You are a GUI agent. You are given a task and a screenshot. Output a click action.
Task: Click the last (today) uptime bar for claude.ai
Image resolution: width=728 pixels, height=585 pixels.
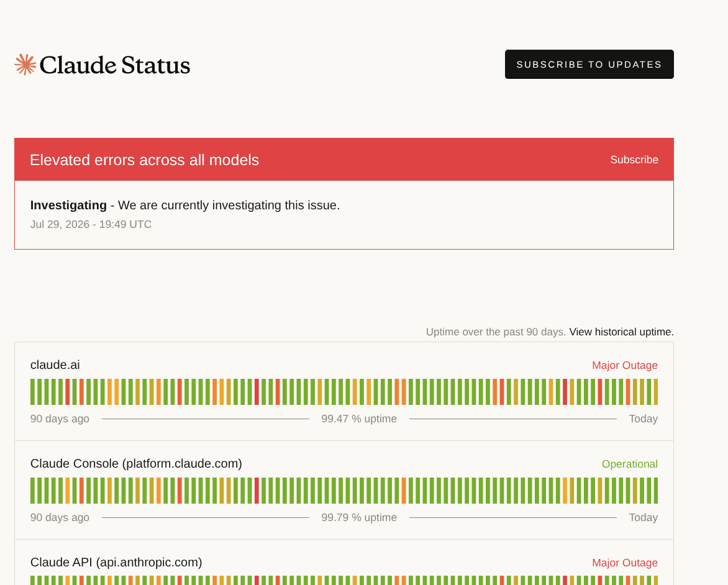(655, 392)
